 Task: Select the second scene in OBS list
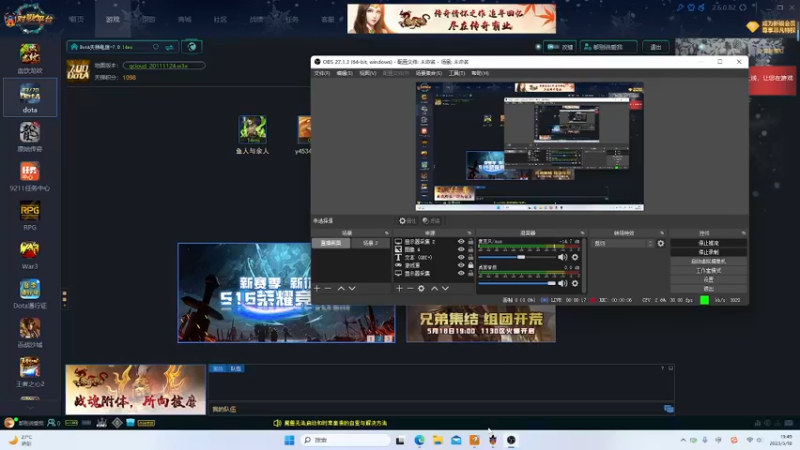370,243
